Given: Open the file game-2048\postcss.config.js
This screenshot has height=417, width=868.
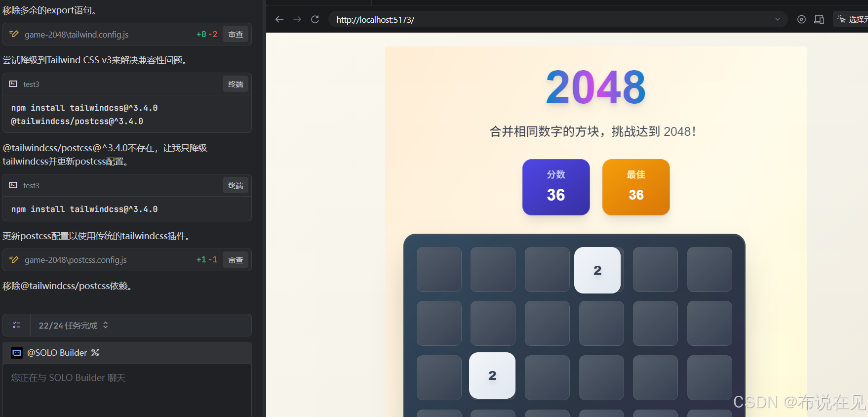Looking at the screenshot, I should tap(76, 260).
